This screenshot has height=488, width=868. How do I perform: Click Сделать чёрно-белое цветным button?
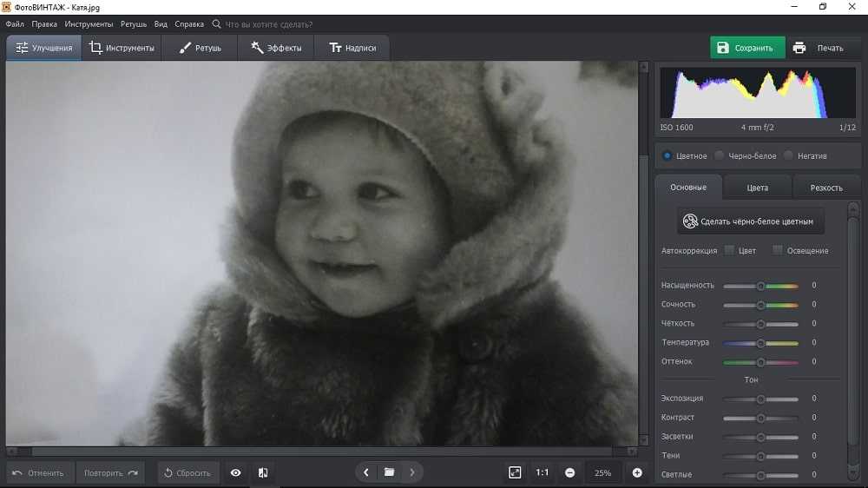(x=751, y=221)
